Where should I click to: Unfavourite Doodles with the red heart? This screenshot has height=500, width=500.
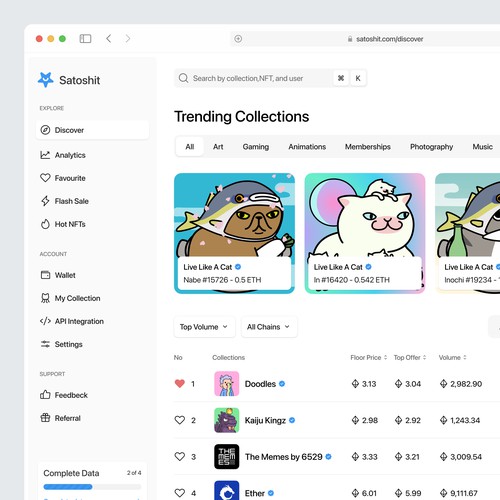pos(180,384)
